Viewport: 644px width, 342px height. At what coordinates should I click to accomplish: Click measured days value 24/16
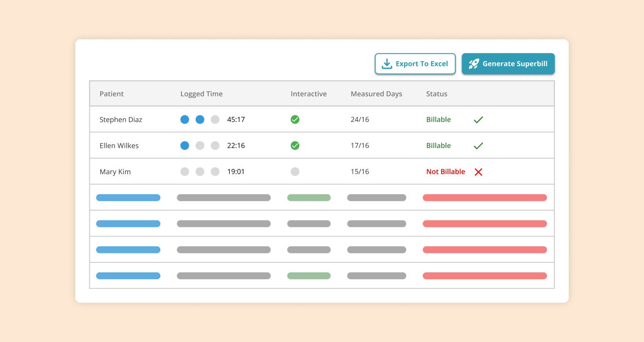click(360, 119)
